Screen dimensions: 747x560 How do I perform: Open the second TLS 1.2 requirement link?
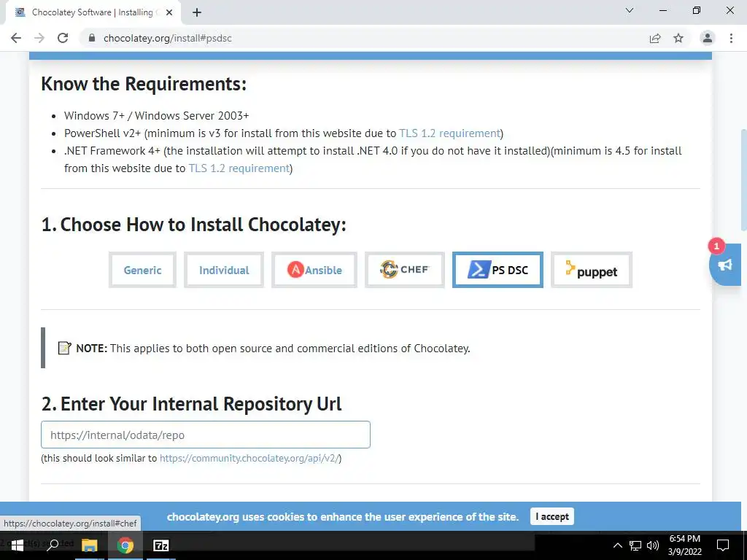239,168
